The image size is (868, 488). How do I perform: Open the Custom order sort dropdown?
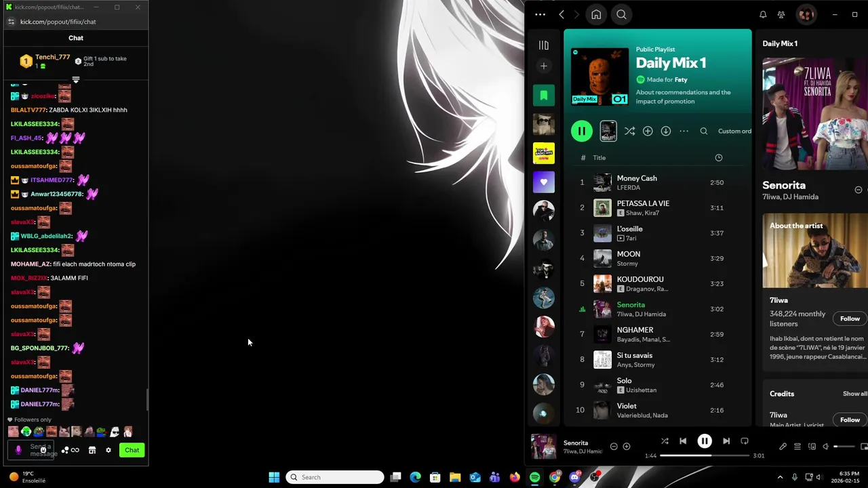[734, 131]
